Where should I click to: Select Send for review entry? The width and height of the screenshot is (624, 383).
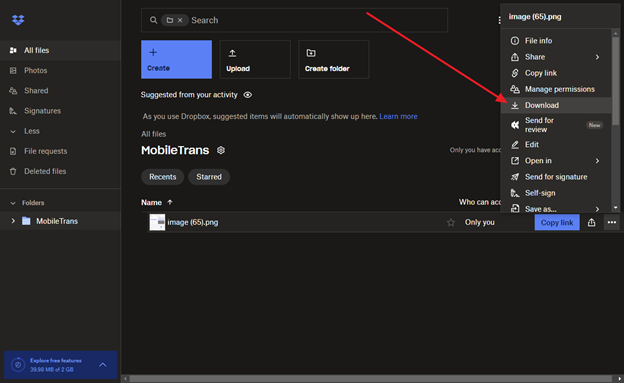(x=556, y=125)
